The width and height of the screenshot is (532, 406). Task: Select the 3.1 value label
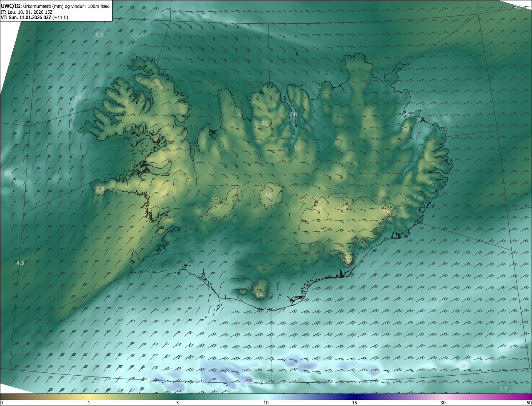coord(297,147)
